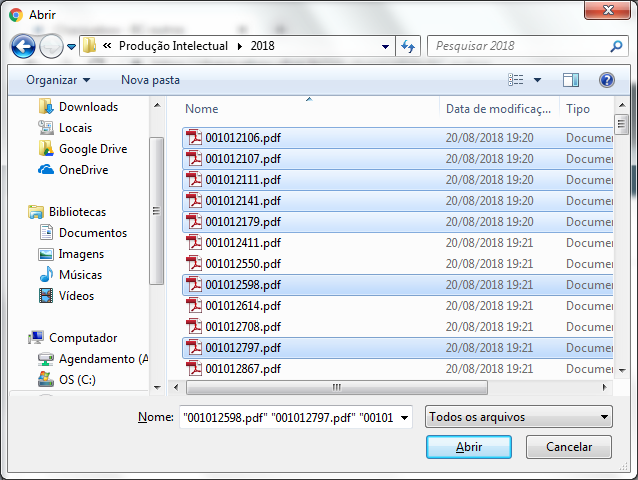Open view options dropdown arrow
The width and height of the screenshot is (638, 480).
pyautogui.click(x=537, y=80)
